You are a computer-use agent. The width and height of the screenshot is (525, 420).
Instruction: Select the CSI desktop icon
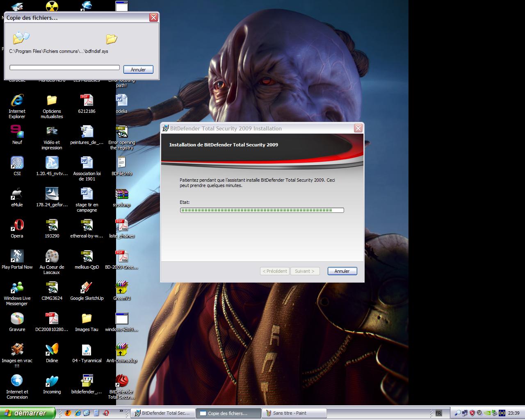point(17,166)
